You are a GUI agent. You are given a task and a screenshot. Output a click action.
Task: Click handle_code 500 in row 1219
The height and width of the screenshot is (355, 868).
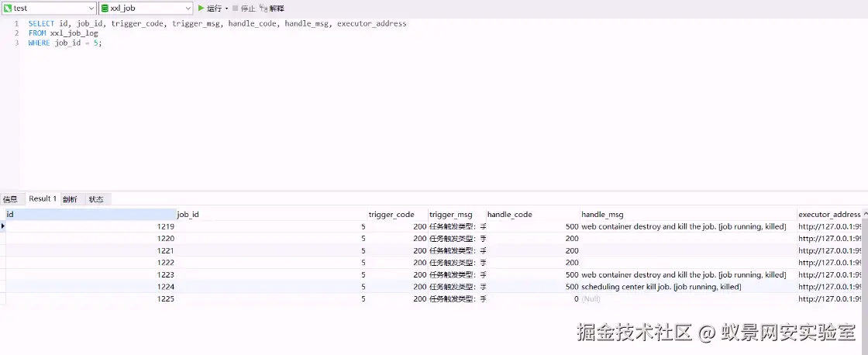(x=533, y=226)
